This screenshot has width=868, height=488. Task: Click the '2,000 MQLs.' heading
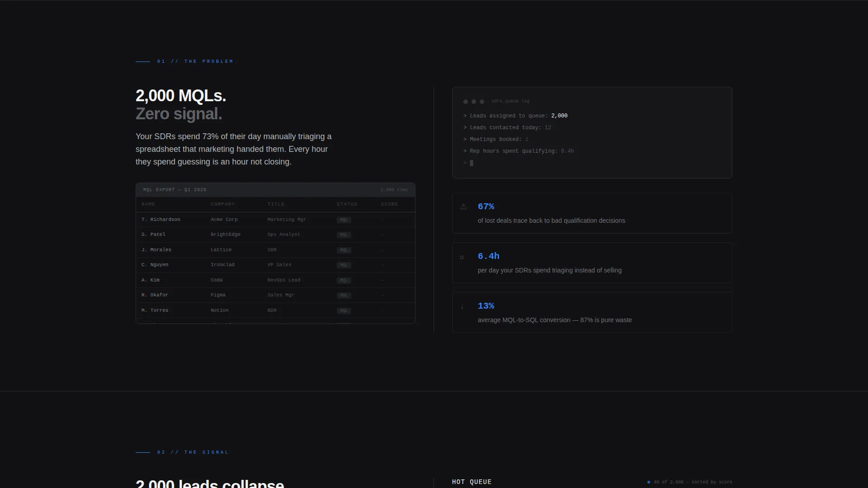[181, 96]
